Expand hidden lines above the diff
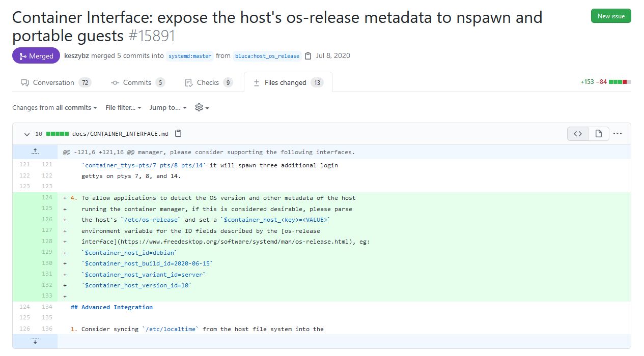Image resolution: width=644 pixels, height=356 pixels. 35,152
